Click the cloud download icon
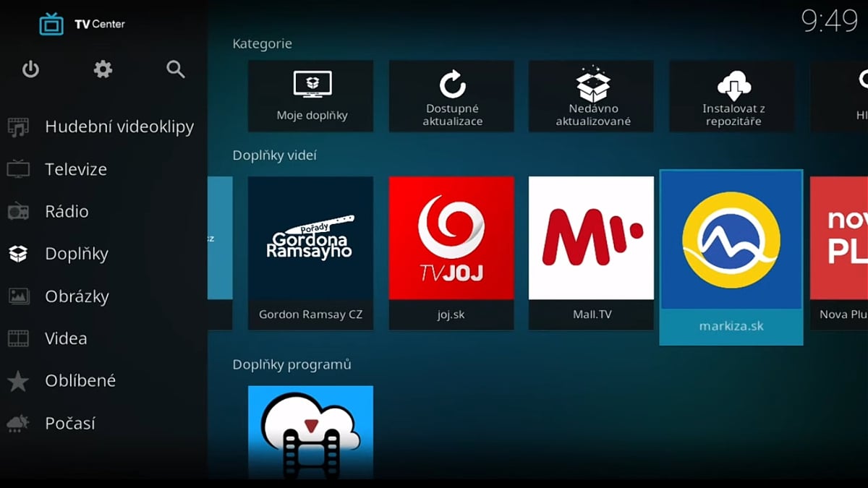 [x=733, y=85]
